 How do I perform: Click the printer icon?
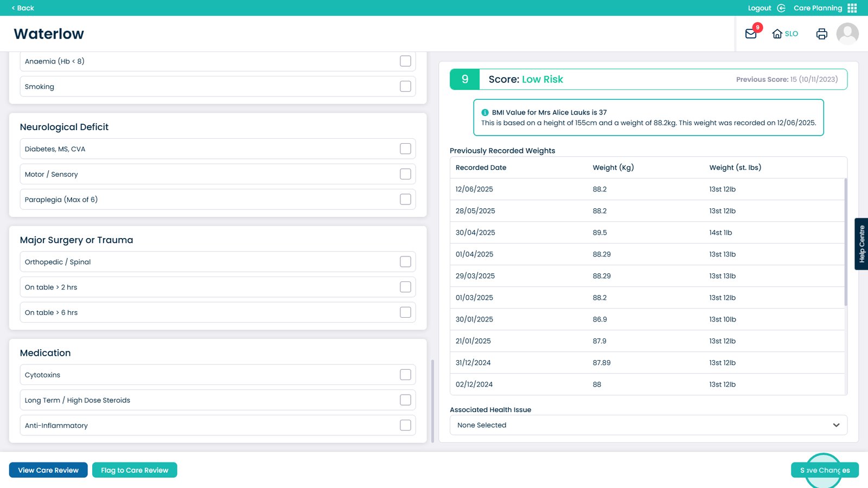point(821,34)
